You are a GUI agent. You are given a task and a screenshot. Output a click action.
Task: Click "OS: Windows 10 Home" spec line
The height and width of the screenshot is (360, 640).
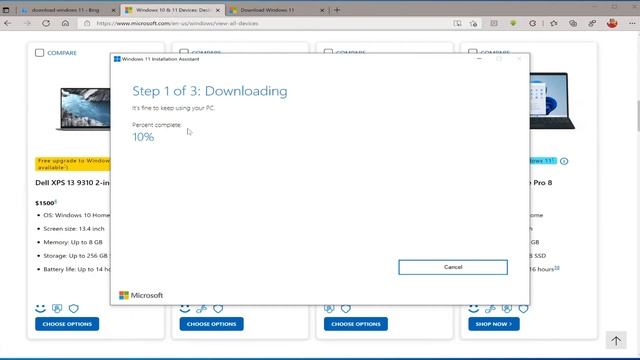(x=76, y=215)
